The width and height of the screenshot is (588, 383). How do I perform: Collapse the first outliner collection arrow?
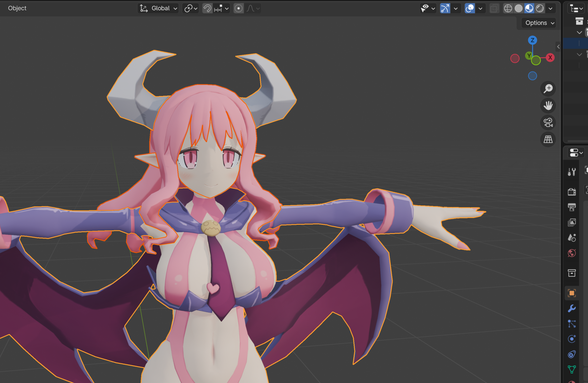579,33
